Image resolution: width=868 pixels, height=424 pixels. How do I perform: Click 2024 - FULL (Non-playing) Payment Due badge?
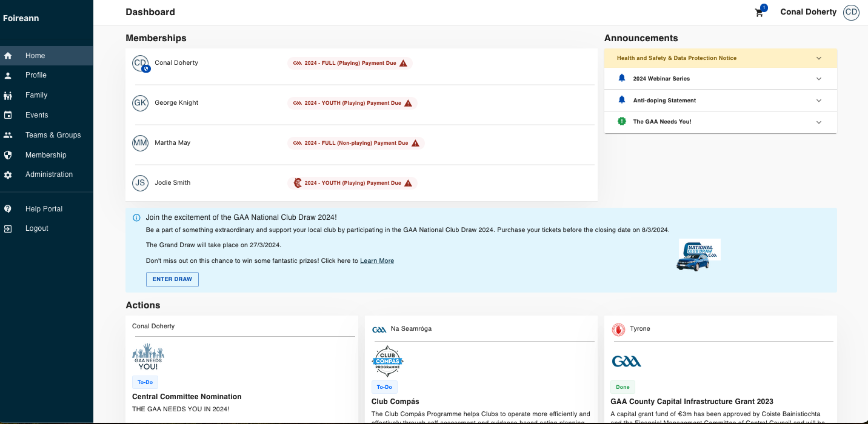[356, 143]
